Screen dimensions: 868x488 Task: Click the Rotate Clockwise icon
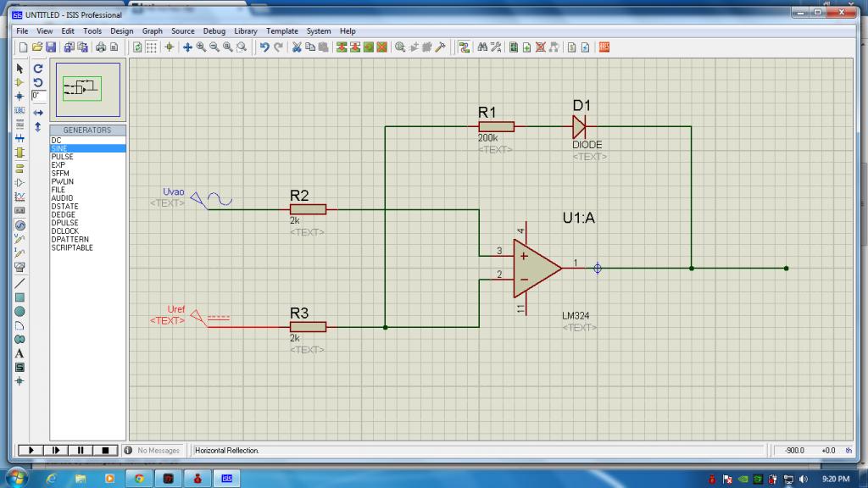click(x=37, y=68)
